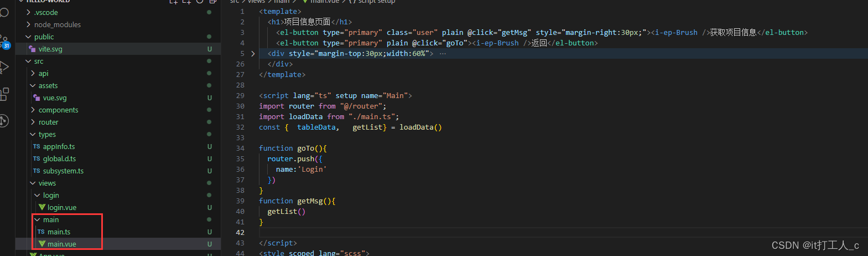The height and width of the screenshot is (256, 868).
Task: Click 'getList()' call on line 40
Action: click(286, 211)
